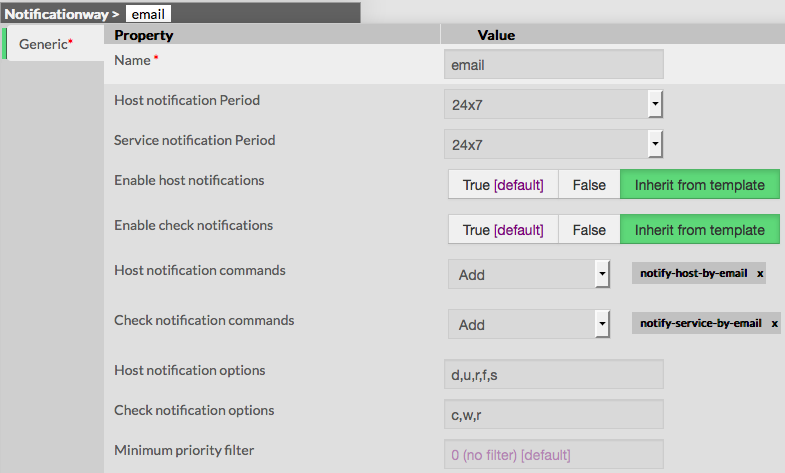Click the Name input field
The height and width of the screenshot is (473, 785).
(553, 65)
